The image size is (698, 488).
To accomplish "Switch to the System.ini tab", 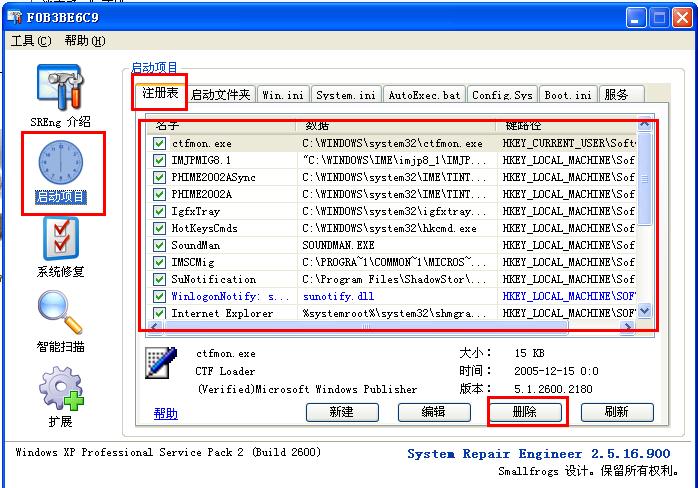I will click(346, 94).
